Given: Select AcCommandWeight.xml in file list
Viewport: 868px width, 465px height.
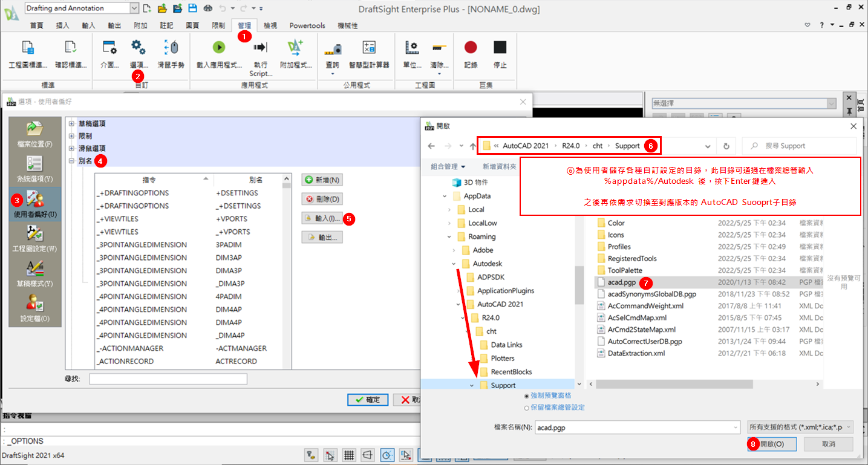Looking at the screenshot, I should (x=645, y=306).
